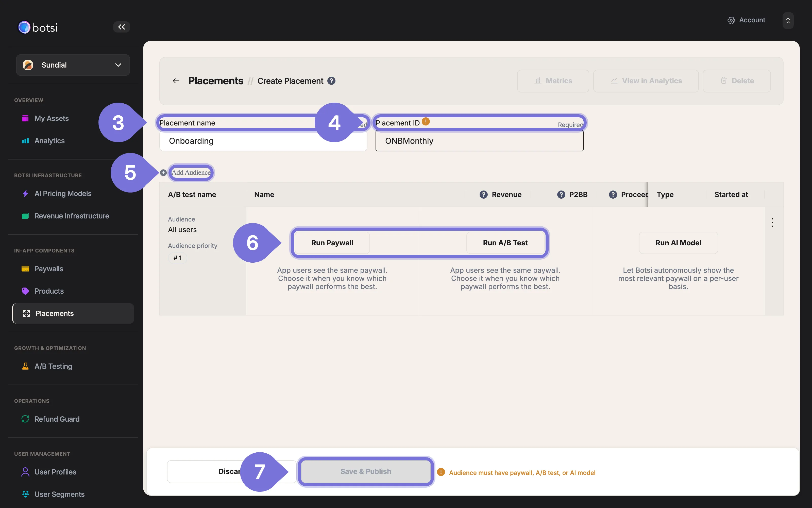This screenshot has height=508, width=812.
Task: Click the Name column header
Action: click(x=264, y=195)
